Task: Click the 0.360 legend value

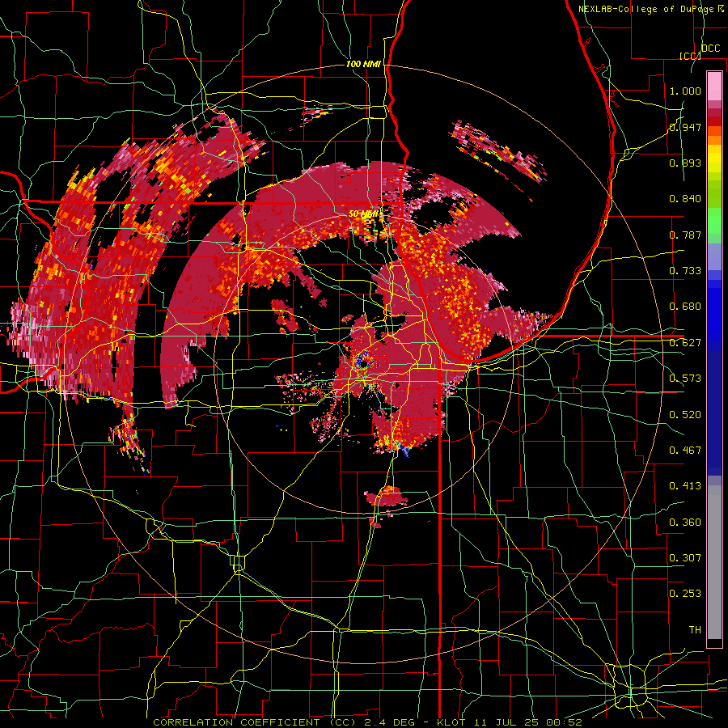Action: (685, 523)
